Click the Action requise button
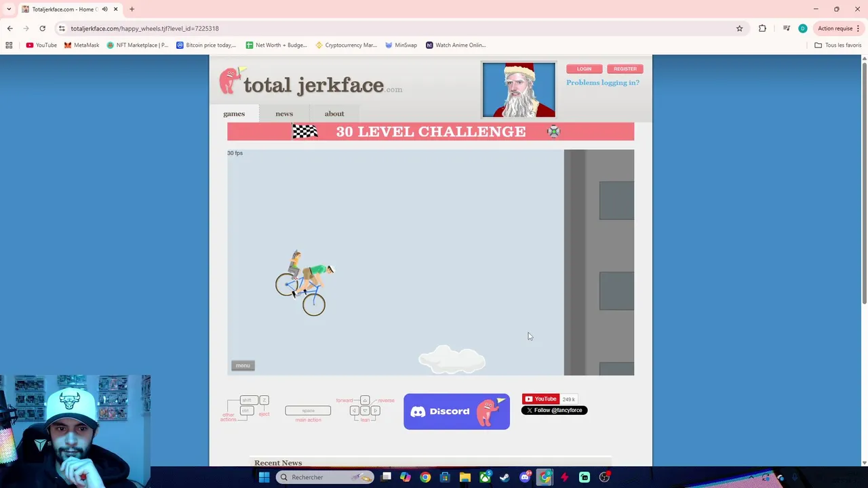Viewport: 868px width, 488px height. pyautogui.click(x=838, y=28)
